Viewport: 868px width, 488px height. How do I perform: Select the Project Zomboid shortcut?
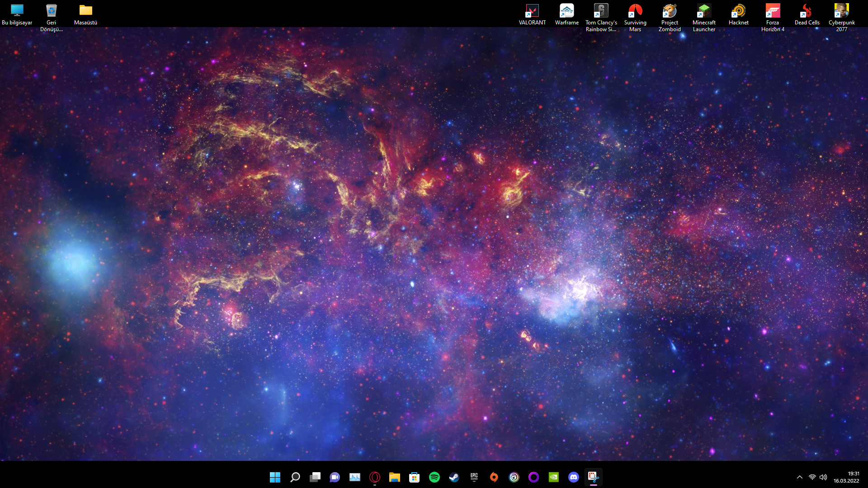click(x=670, y=18)
